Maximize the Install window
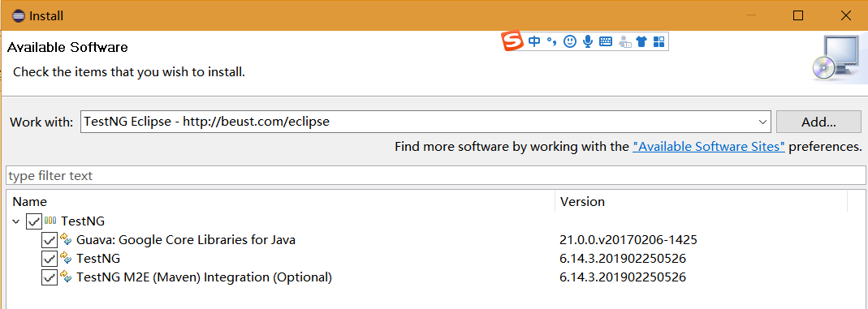This screenshot has width=868, height=309. [797, 15]
